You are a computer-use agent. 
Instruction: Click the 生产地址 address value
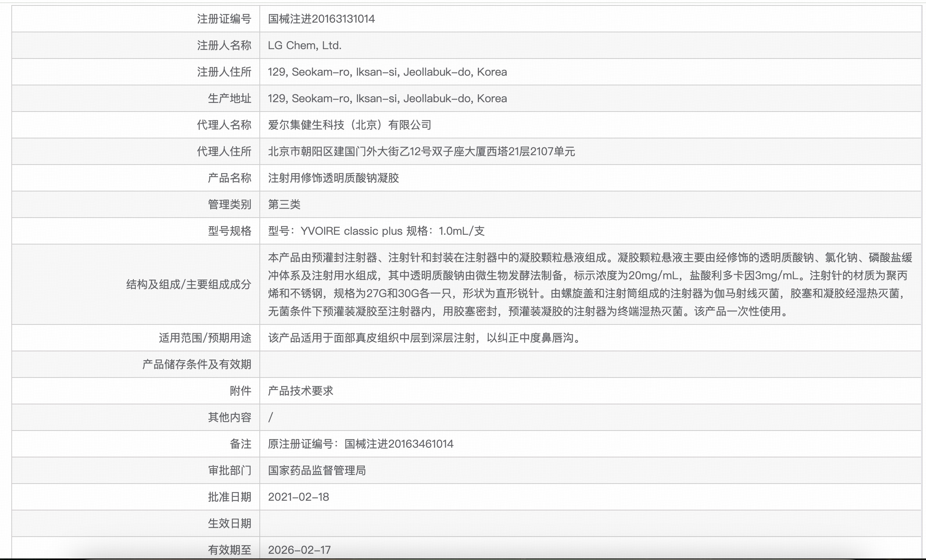pyautogui.click(x=387, y=98)
